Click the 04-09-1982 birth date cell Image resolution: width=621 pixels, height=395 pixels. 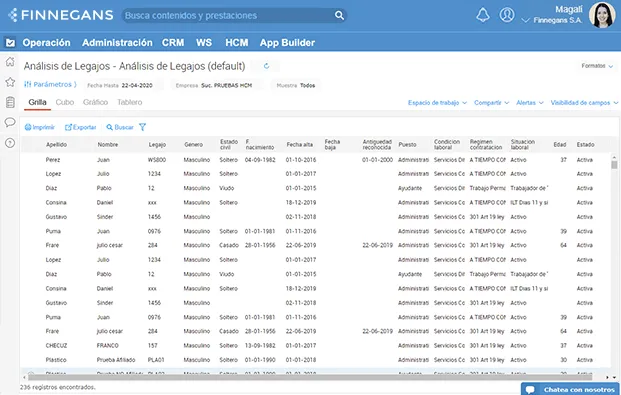260,160
